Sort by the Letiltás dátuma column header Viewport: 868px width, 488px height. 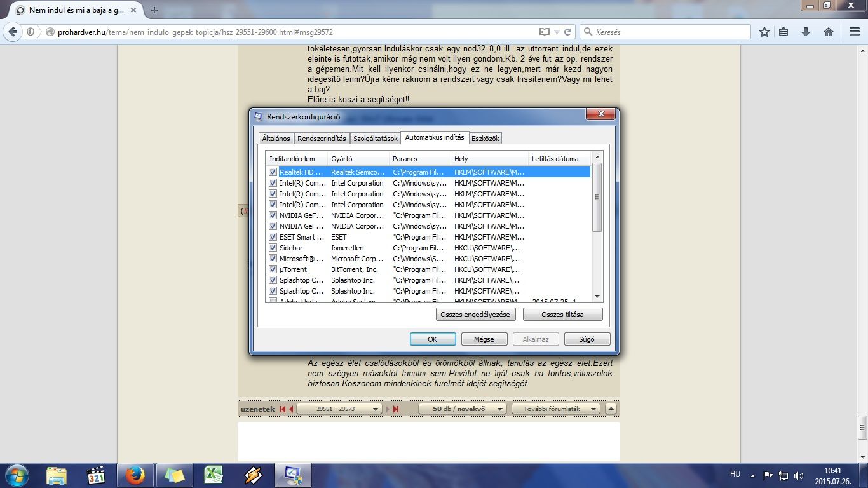560,159
